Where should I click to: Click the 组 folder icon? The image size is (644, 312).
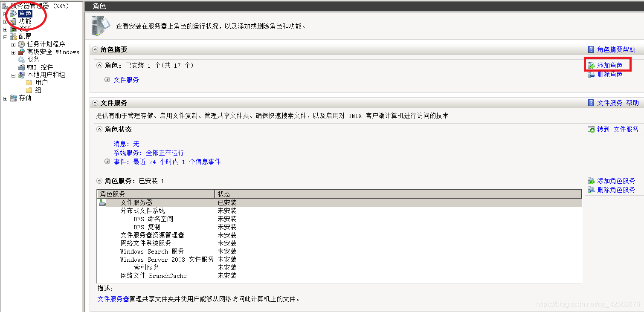point(29,90)
